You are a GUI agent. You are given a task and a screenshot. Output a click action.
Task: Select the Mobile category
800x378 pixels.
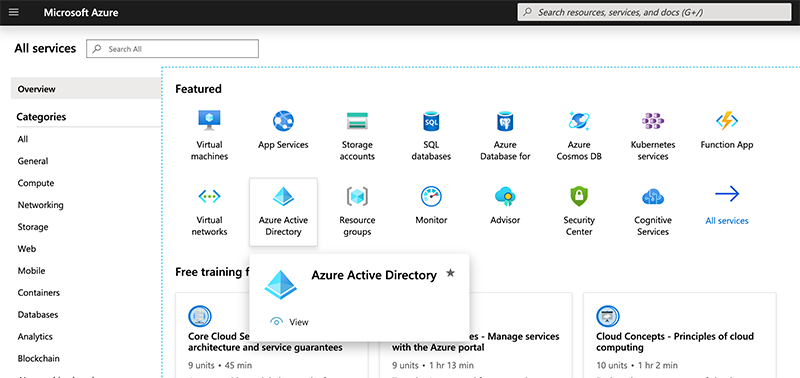tap(31, 271)
